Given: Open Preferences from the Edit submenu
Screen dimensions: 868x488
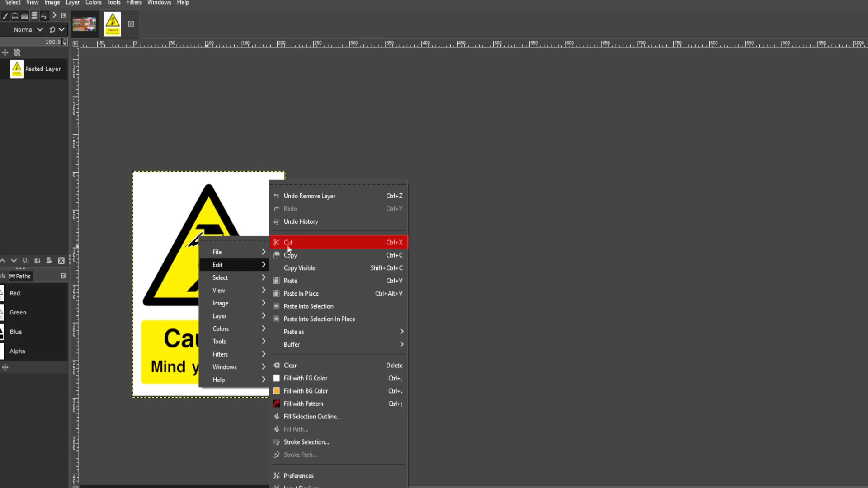Looking at the screenshot, I should tap(339, 476).
